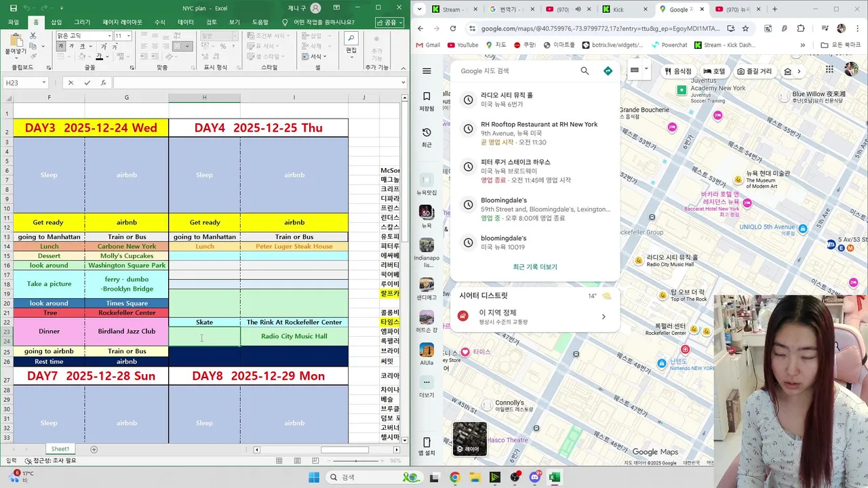Screen dimensions: 868x488
Task: Toggle bold formatting in Excel ribbon
Action: tap(62, 47)
